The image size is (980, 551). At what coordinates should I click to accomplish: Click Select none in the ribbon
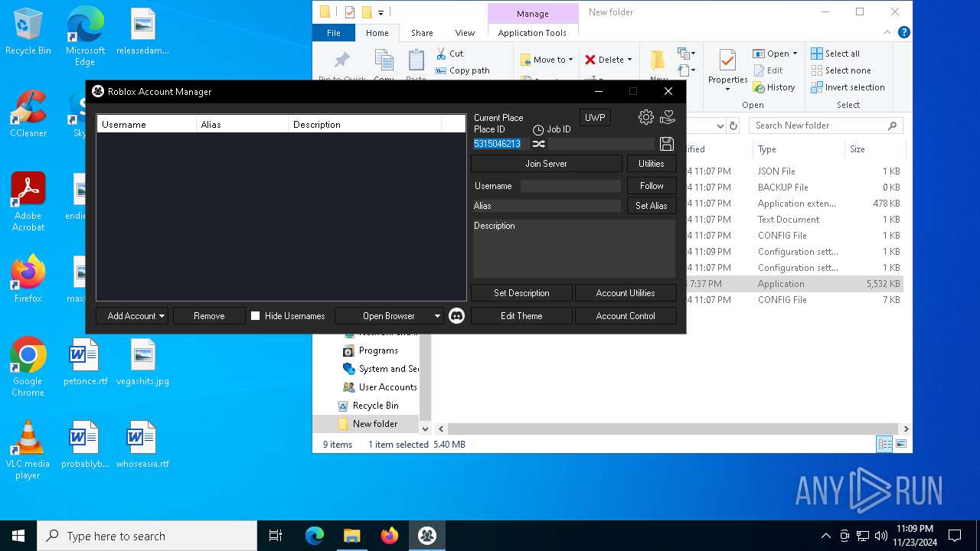pos(841,70)
